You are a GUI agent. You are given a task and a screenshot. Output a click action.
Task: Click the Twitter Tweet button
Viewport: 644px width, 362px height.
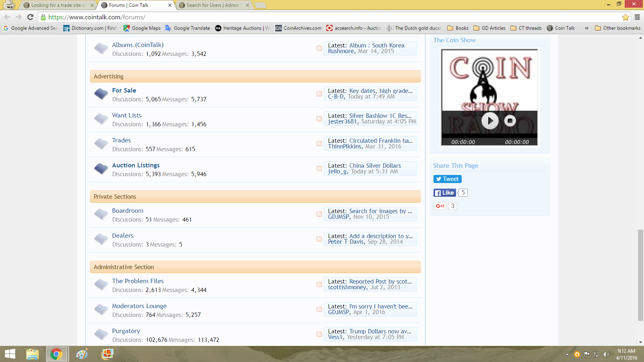447,179
